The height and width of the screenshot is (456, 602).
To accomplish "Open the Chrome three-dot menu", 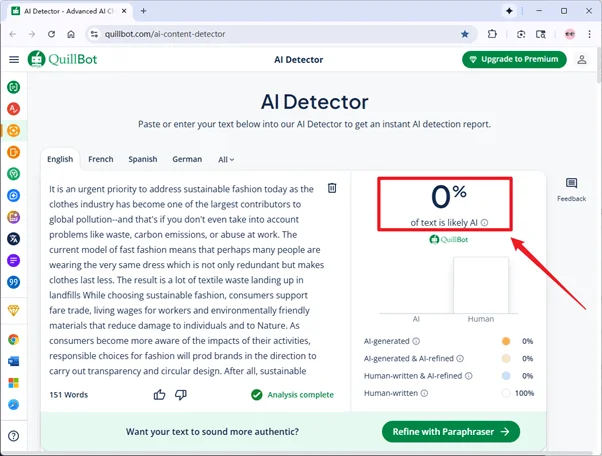I will pyautogui.click(x=588, y=34).
